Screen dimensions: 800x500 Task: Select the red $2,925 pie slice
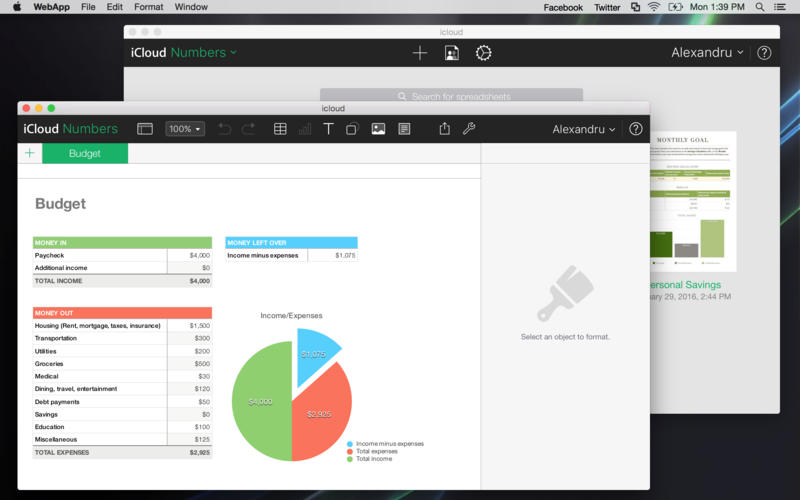[320, 414]
